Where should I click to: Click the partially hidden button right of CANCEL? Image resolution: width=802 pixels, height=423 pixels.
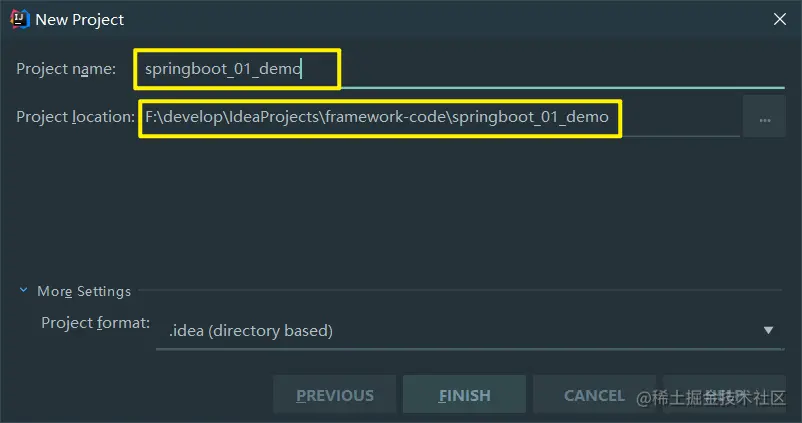pyautogui.click(x=724, y=395)
